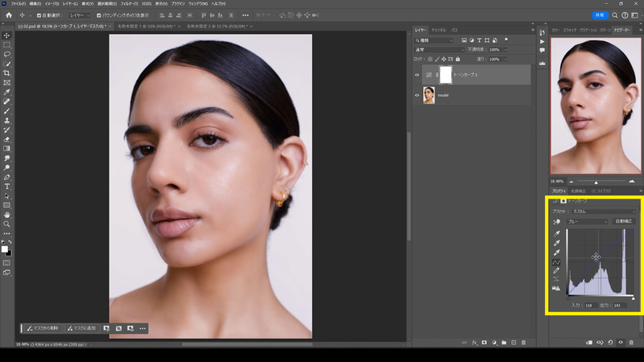The image size is (644, 362).
Task: Select the Zoom tool in the toolbar
Action: 7,224
